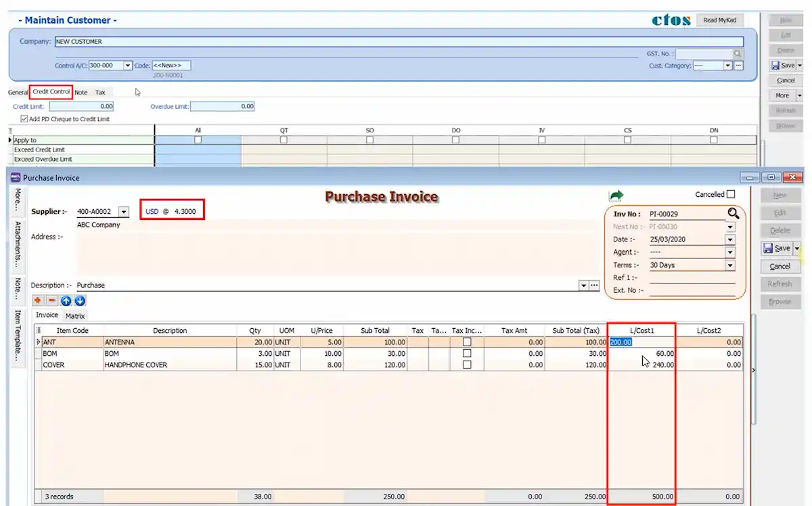Click the orange remove-row minus icon
812x506 pixels.
51,300
